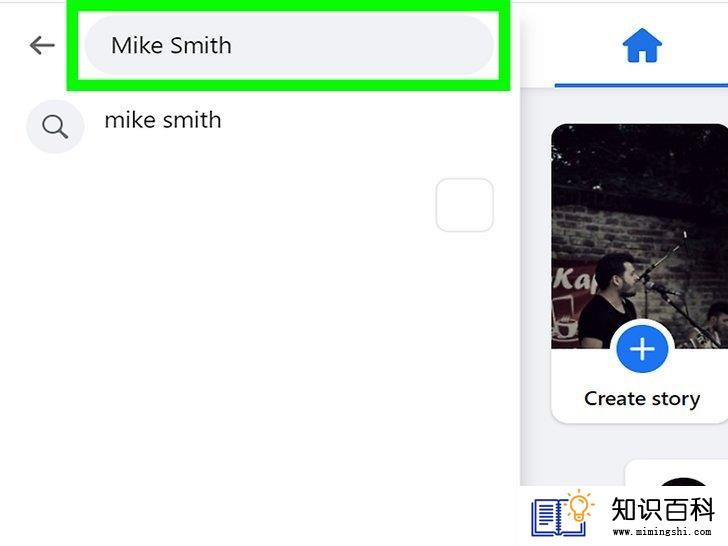This screenshot has height=546, width=728.
Task: Tap the blue plus add-story button
Action: pos(642,349)
